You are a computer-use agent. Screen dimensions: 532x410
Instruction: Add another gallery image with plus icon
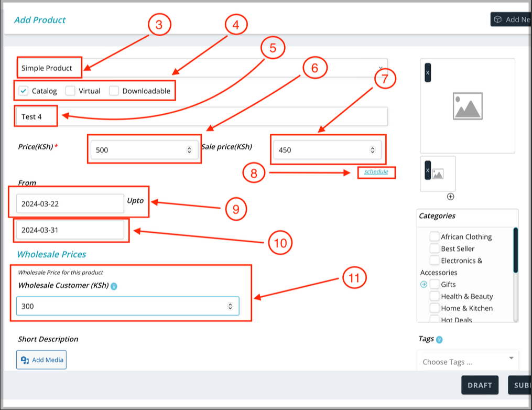coord(450,197)
